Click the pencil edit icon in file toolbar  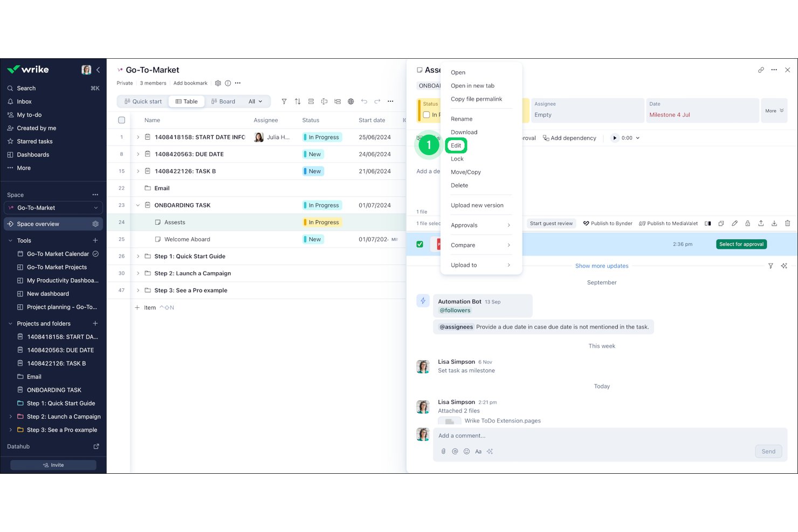tap(734, 223)
